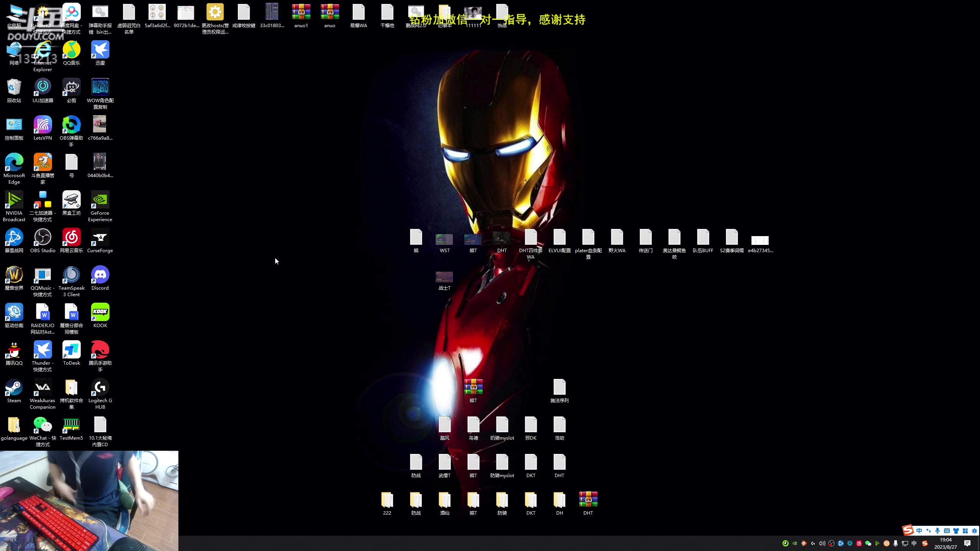Open the LetsVPN shortcut
The image size is (980, 551).
(x=43, y=129)
